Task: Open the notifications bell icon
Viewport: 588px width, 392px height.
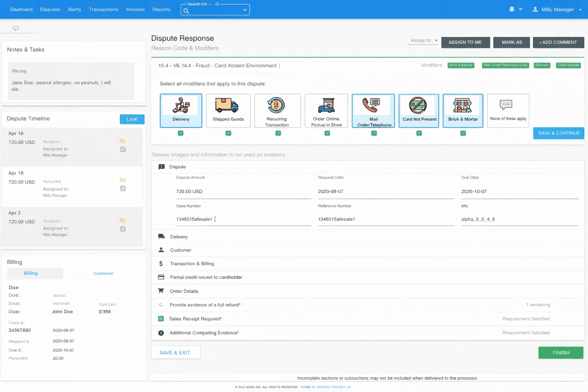Action: [x=512, y=9]
